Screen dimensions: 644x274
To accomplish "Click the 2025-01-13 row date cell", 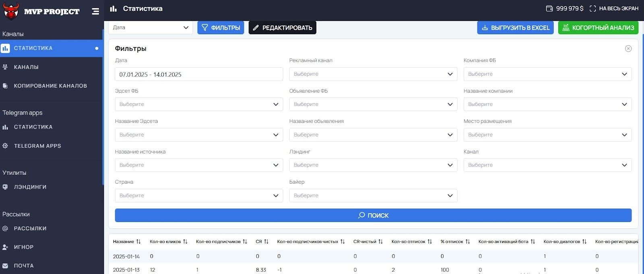I will (x=126, y=270).
